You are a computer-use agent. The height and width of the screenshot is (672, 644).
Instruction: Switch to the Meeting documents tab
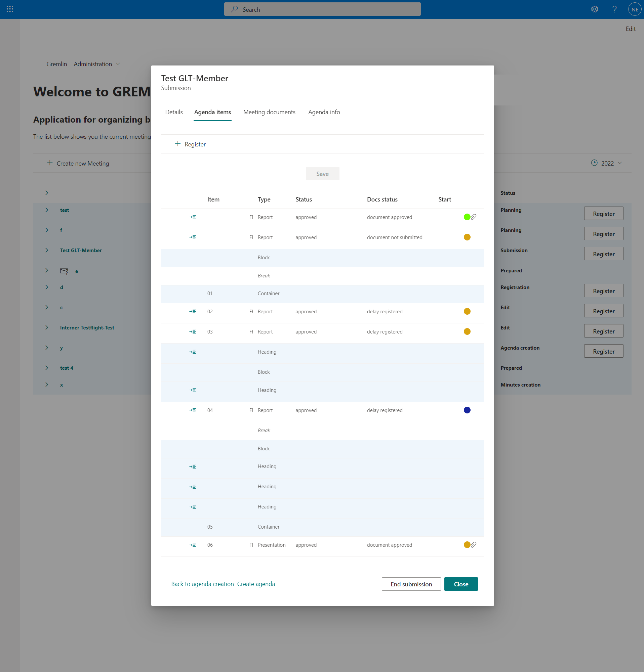click(269, 112)
